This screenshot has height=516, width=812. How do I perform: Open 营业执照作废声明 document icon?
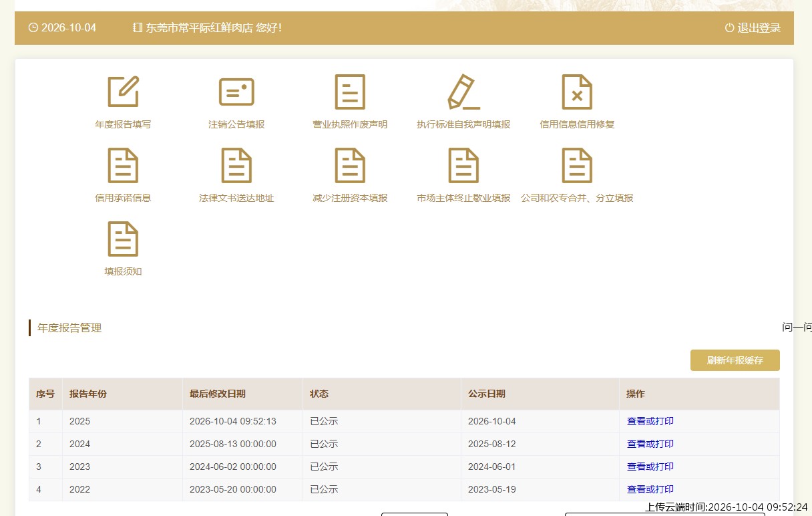[x=350, y=92]
